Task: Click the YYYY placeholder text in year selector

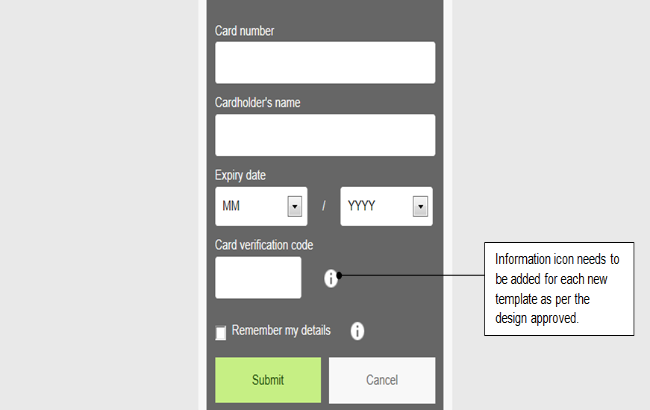Action: click(x=361, y=206)
